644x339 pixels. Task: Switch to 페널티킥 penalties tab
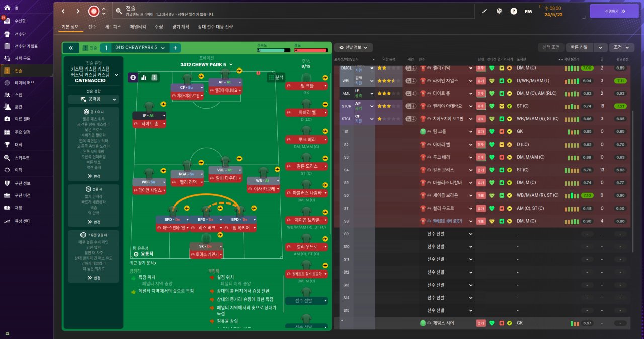pyautogui.click(x=138, y=27)
